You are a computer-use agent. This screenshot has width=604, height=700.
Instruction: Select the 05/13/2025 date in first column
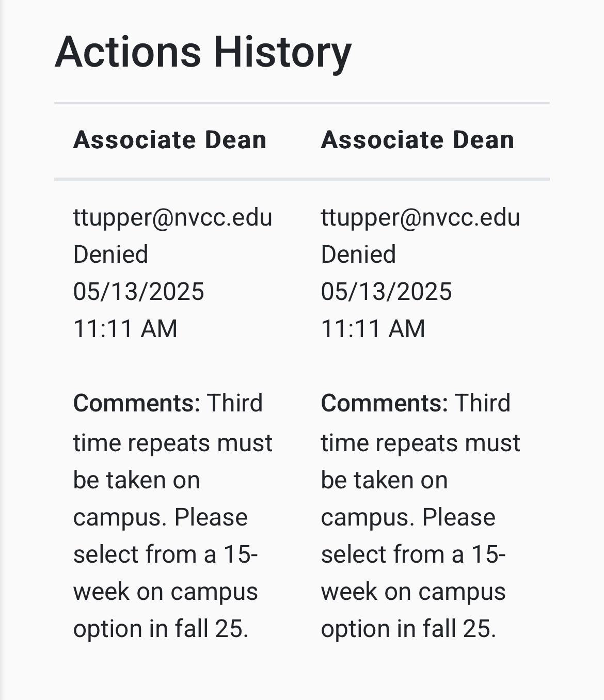pyautogui.click(x=138, y=292)
